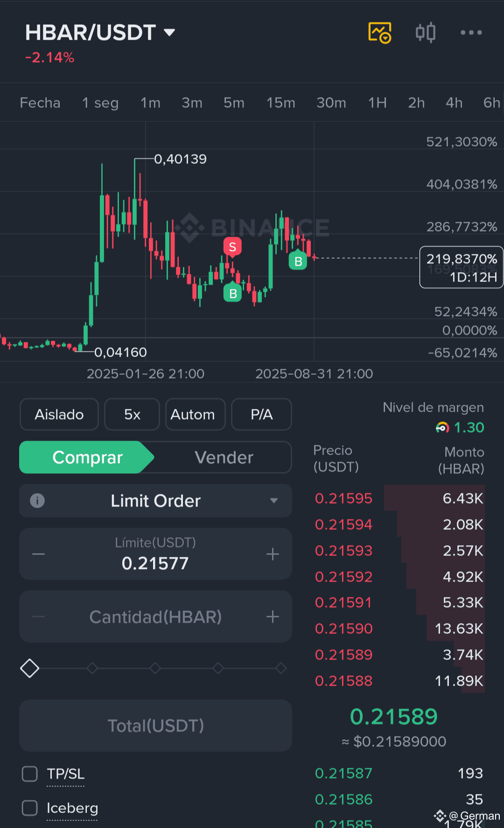Viewport: 504px width, 828px height.
Task: Switch chart to 5m interval
Action: click(234, 103)
